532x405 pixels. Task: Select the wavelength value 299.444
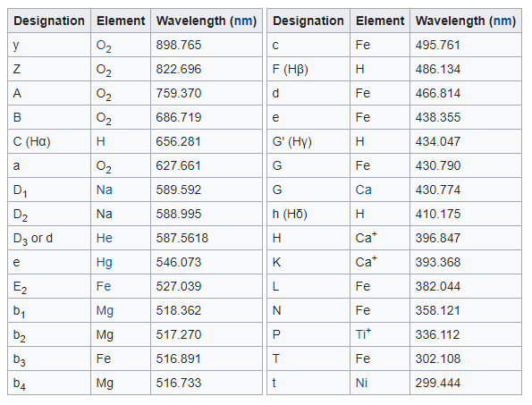tap(438, 383)
